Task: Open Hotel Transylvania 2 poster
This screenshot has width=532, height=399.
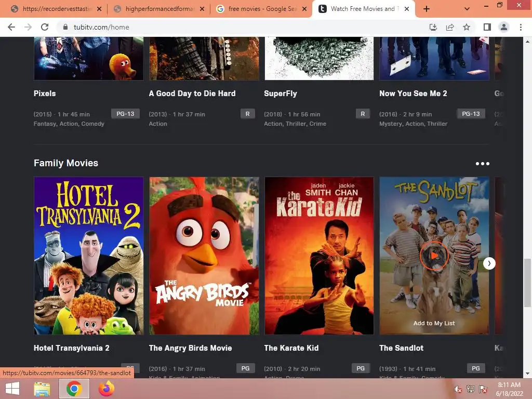Action: (x=88, y=256)
